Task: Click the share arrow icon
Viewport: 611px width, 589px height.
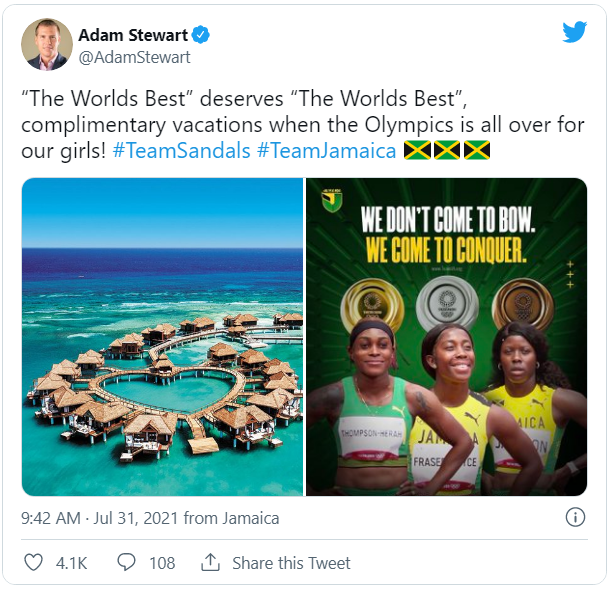Action: tap(210, 563)
